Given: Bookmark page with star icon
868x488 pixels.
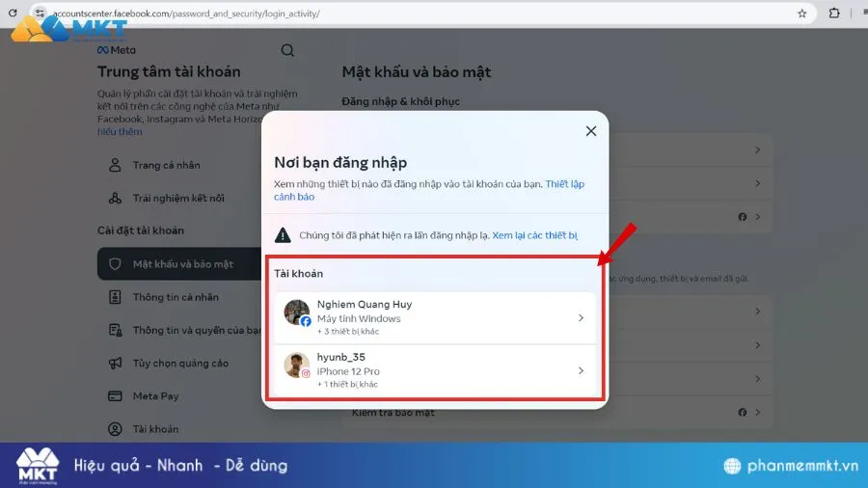Looking at the screenshot, I should tap(801, 14).
